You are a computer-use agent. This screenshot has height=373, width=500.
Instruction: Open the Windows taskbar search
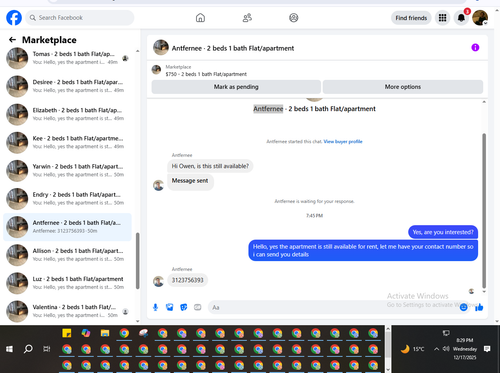tap(28, 349)
